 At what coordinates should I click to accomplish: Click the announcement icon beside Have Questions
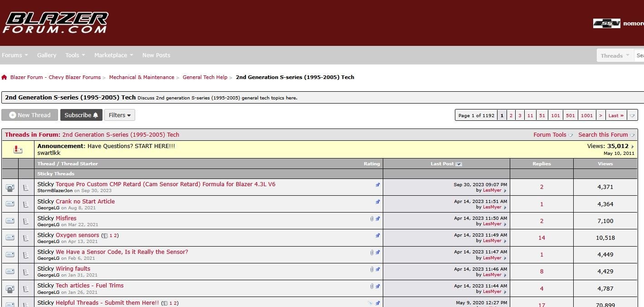[18, 149]
